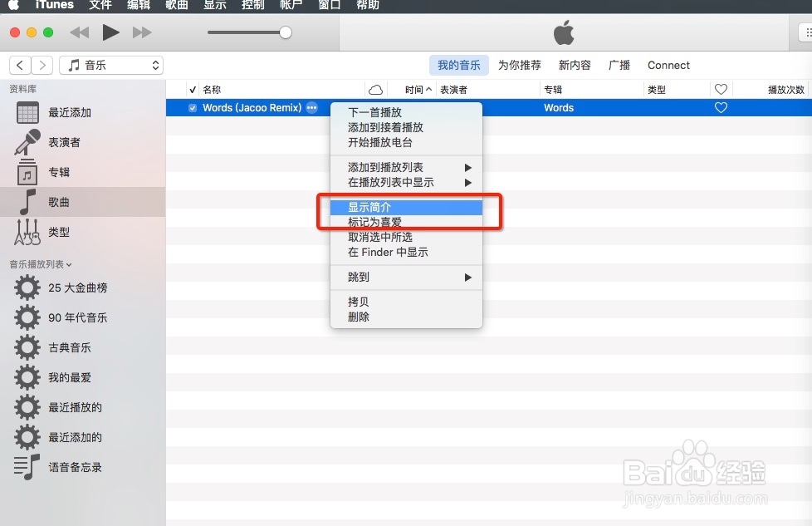Open 表演者 artists view in sidebar

[x=83, y=143]
